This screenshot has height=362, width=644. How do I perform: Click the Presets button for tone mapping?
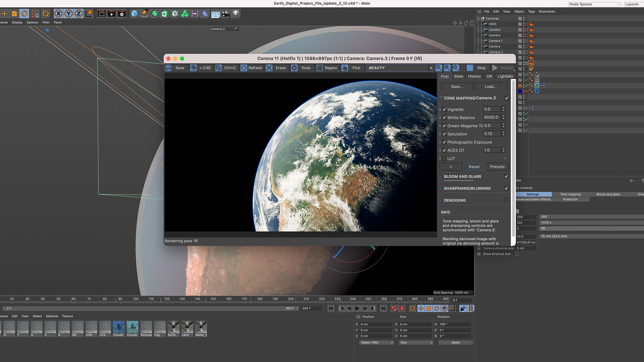[496, 167]
